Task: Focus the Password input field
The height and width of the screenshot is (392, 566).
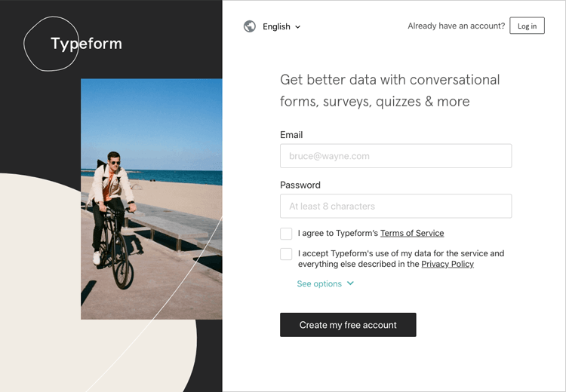Action: pos(395,206)
